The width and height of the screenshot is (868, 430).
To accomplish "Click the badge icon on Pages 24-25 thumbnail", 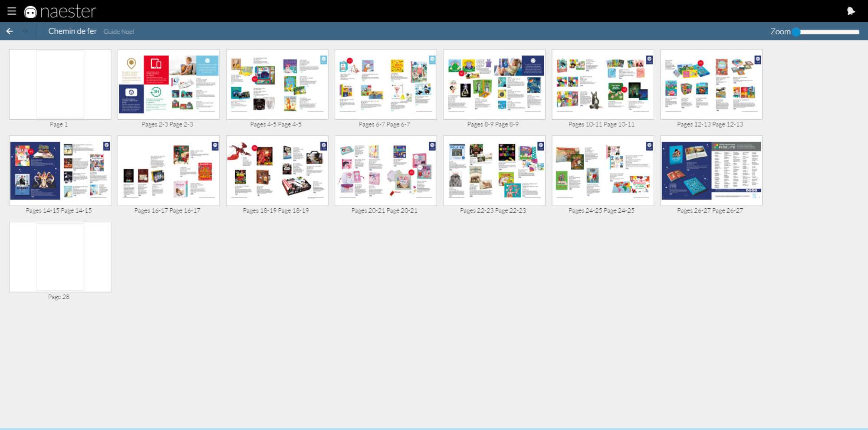I will click(x=649, y=146).
